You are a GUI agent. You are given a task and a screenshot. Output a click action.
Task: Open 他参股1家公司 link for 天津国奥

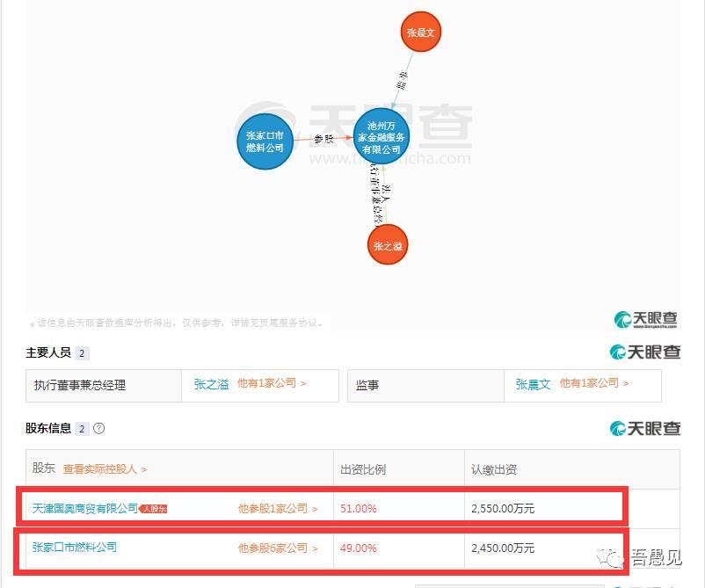[278, 508]
